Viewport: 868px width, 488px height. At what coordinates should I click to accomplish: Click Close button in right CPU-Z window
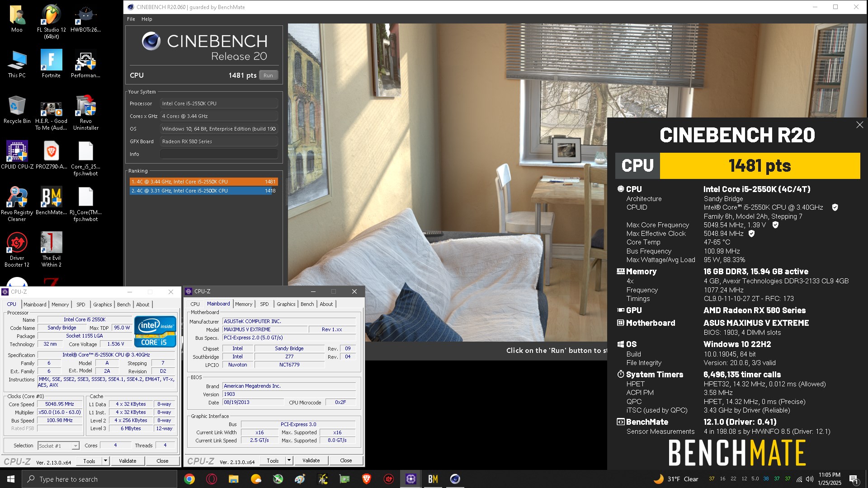346,460
